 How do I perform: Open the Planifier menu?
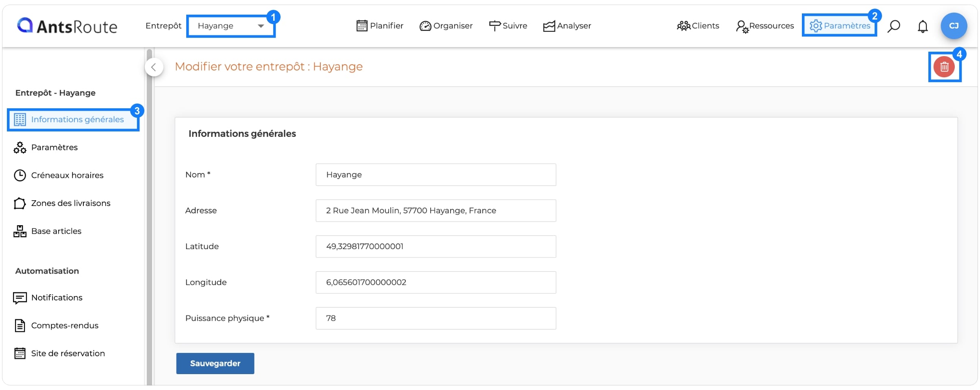[x=380, y=26]
